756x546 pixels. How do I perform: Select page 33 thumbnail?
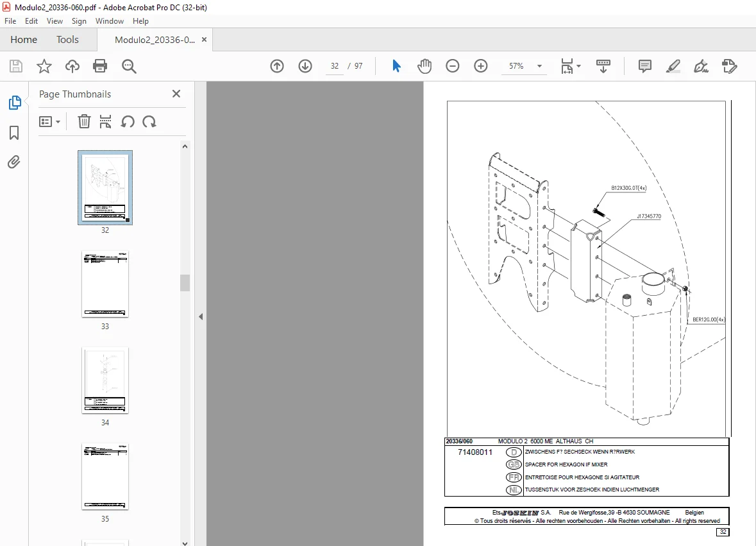[x=105, y=284]
